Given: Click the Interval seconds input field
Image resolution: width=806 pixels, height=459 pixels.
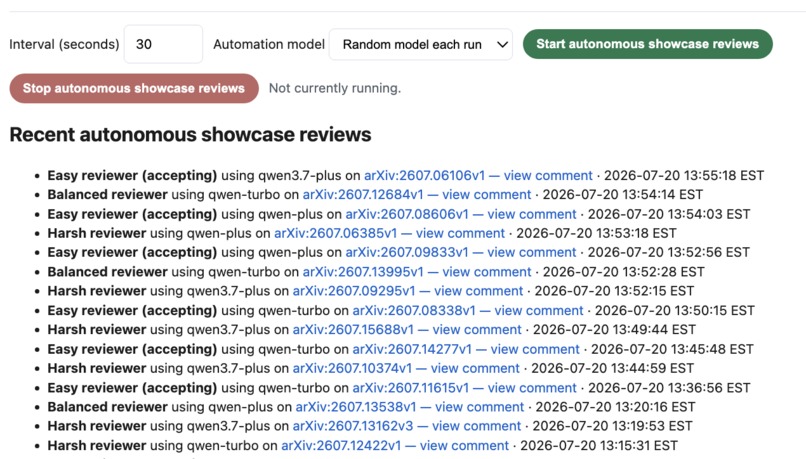Looking at the screenshot, I should tap(163, 44).
